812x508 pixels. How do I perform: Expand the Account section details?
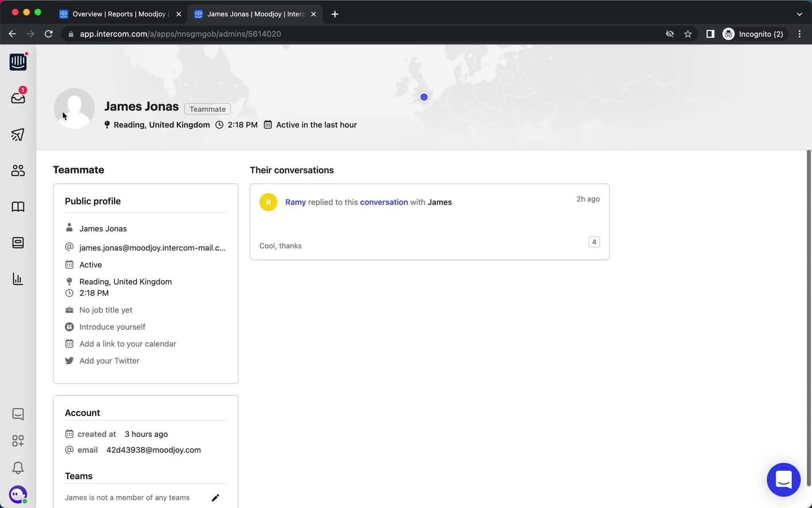82,413
